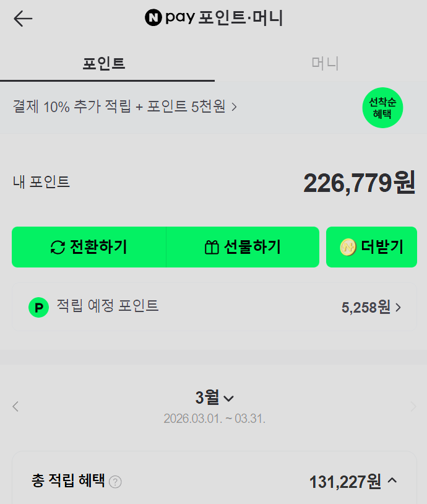Go back using the left arrow icon
Viewport: 427px width, 504px height.
(x=23, y=19)
